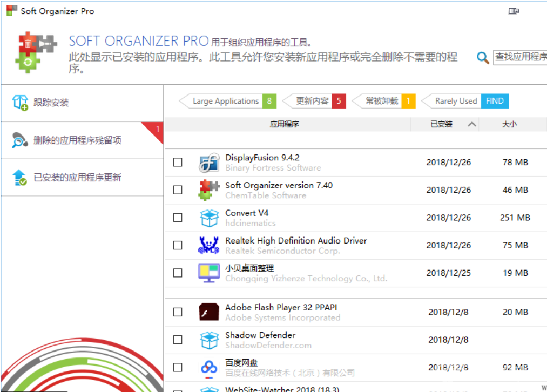Click the Convert V4 box icon
The width and height of the screenshot is (547, 392).
click(x=209, y=218)
